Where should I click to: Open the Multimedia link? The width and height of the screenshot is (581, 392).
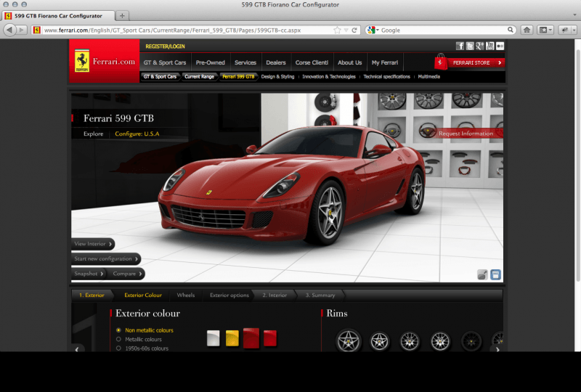pos(428,77)
